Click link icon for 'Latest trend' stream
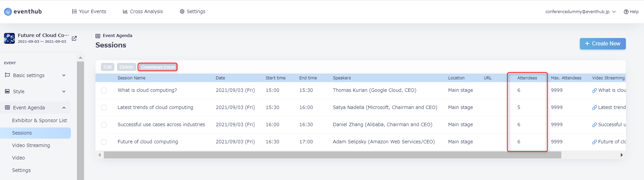This screenshot has height=180, width=644. [x=595, y=108]
